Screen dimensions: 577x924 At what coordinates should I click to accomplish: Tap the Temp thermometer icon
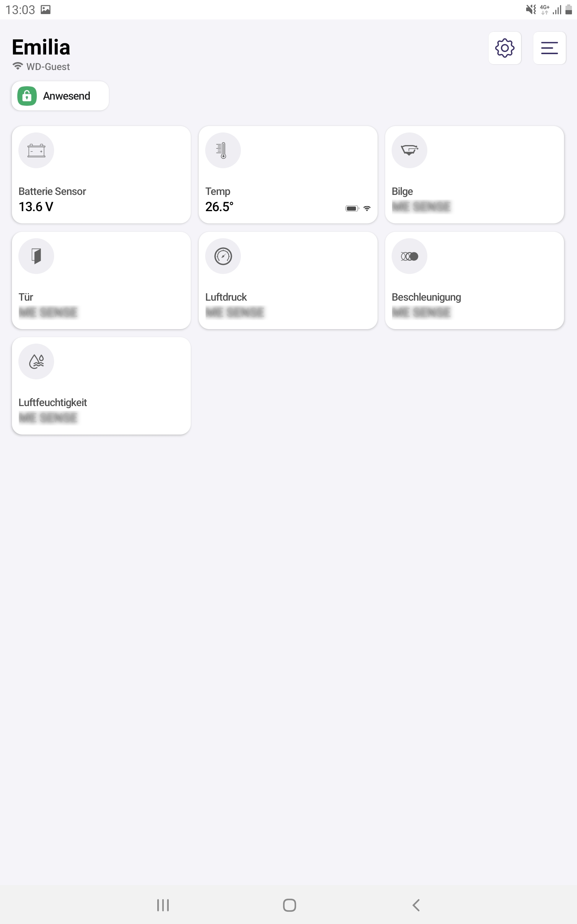223,151
